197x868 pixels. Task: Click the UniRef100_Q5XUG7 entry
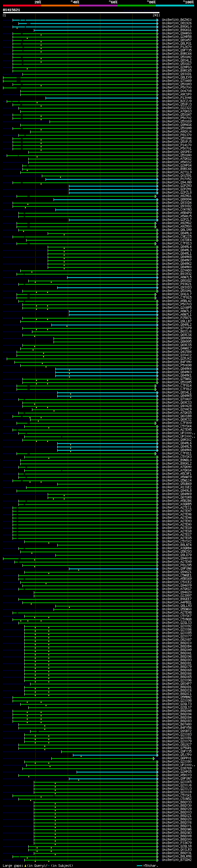point(176,64)
